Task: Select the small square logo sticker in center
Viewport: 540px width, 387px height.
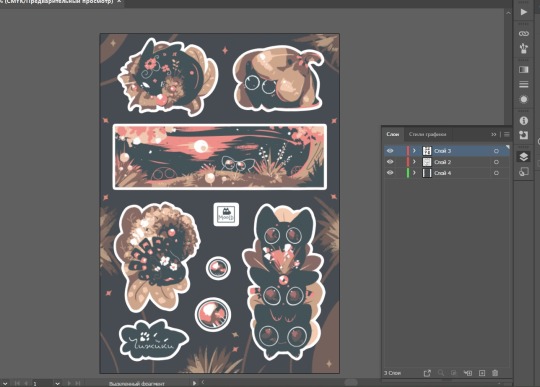Action: point(226,214)
